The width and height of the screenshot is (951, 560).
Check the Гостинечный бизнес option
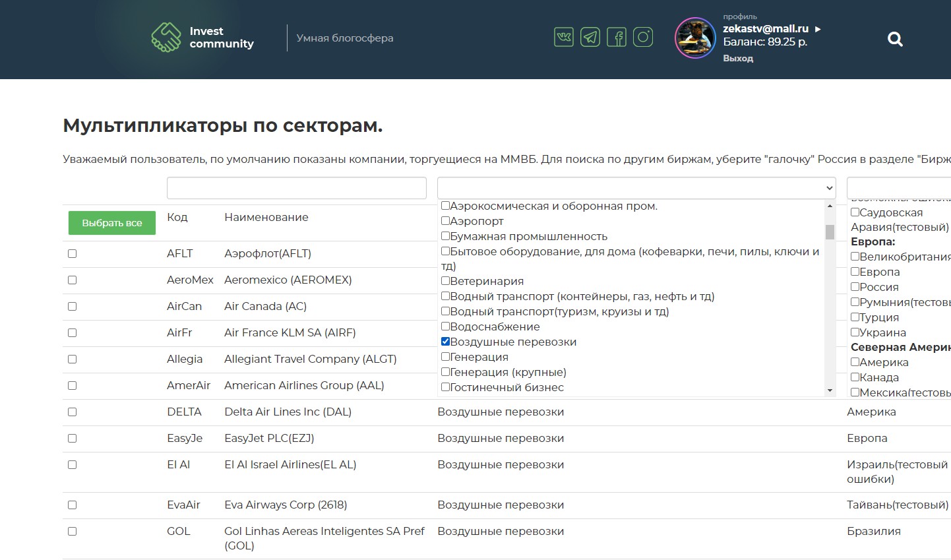pos(445,387)
